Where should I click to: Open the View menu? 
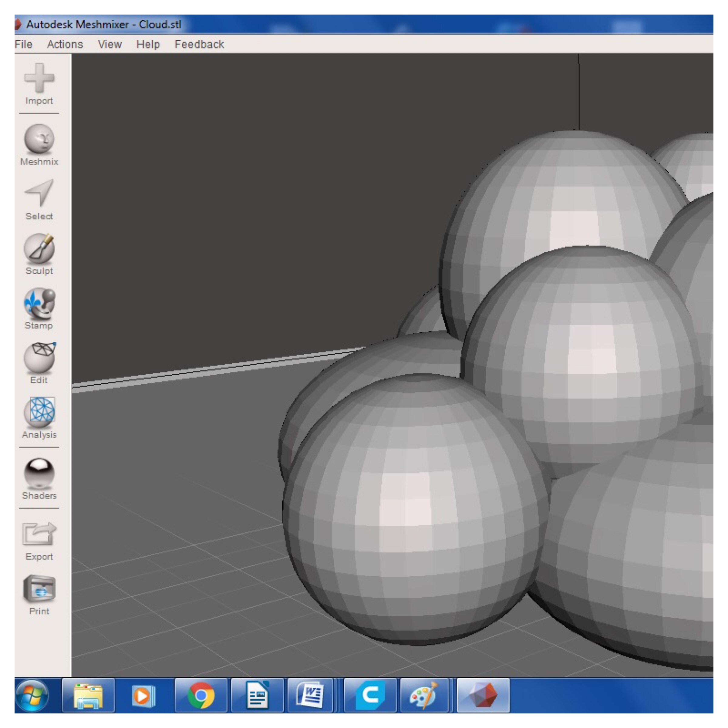(x=110, y=45)
